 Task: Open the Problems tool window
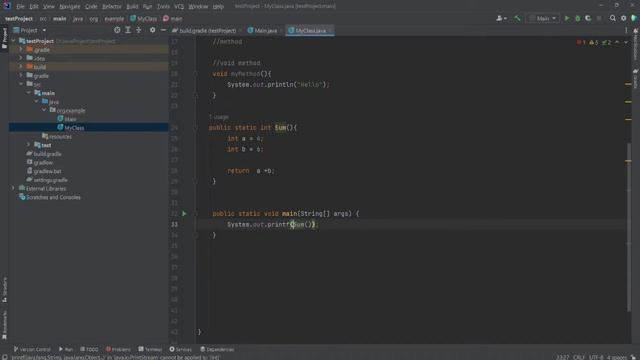118,349
